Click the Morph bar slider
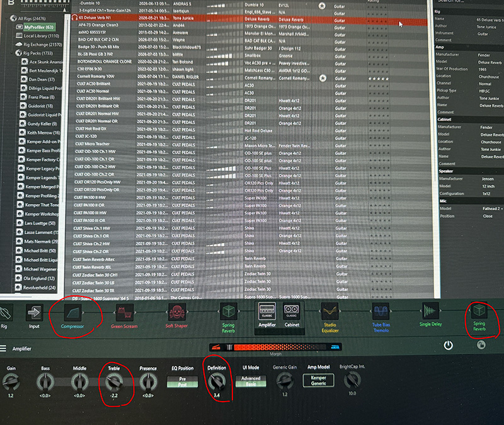Viewport: 504px width, 425px height. tap(275, 347)
